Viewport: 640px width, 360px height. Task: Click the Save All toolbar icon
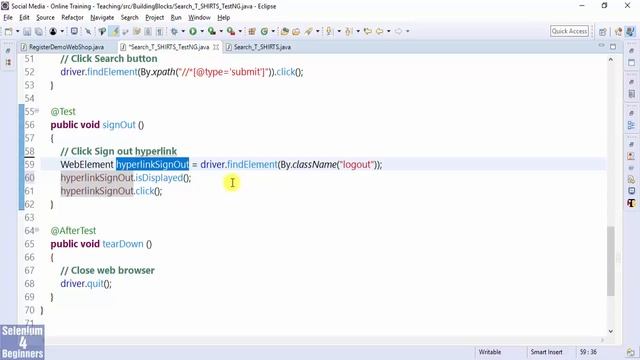[x=39, y=31]
